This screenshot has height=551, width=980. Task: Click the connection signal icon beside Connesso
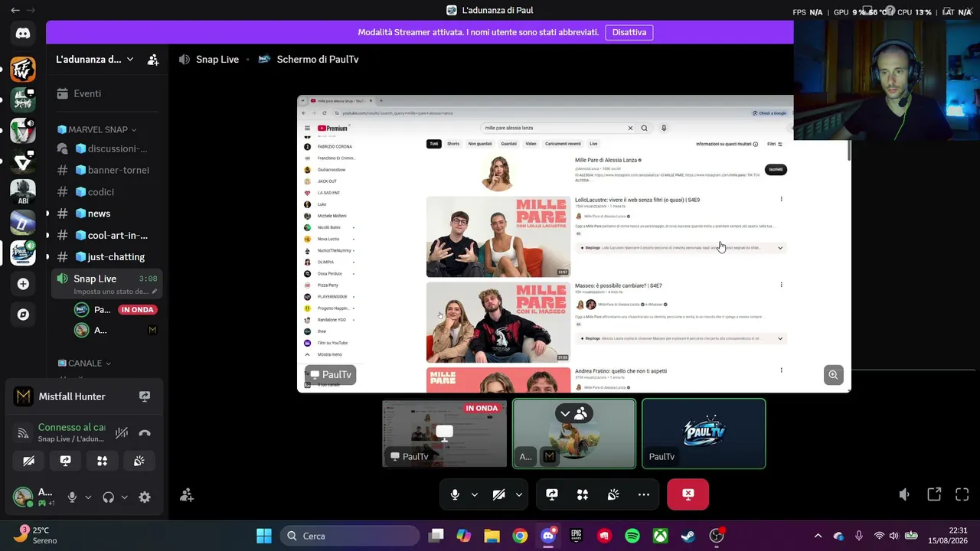click(x=24, y=433)
